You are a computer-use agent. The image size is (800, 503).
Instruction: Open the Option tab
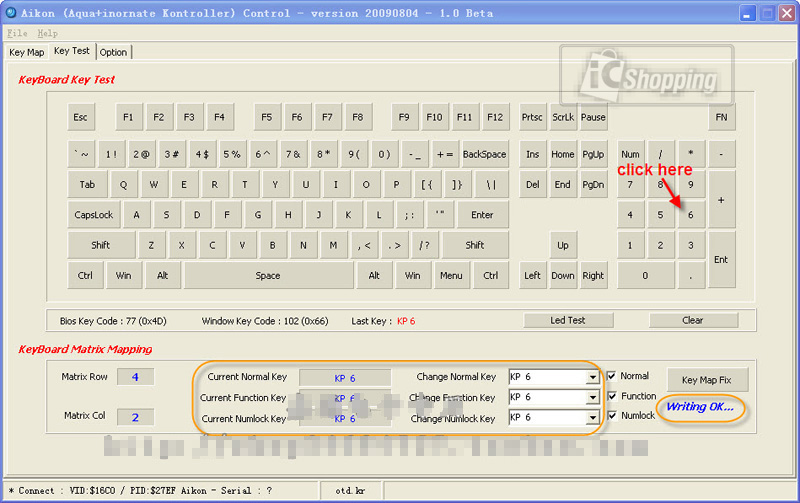click(x=113, y=52)
